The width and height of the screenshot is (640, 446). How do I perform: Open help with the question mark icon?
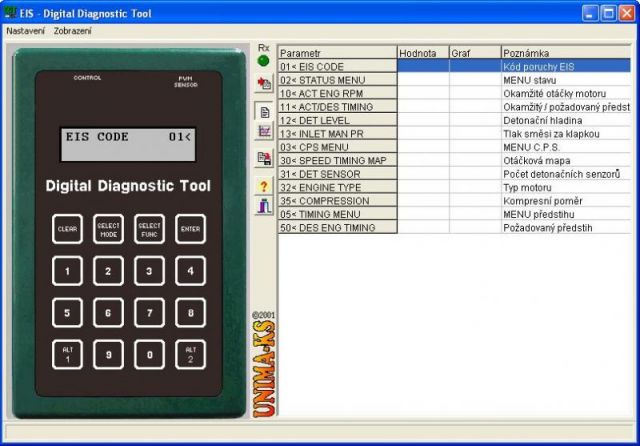tap(264, 186)
